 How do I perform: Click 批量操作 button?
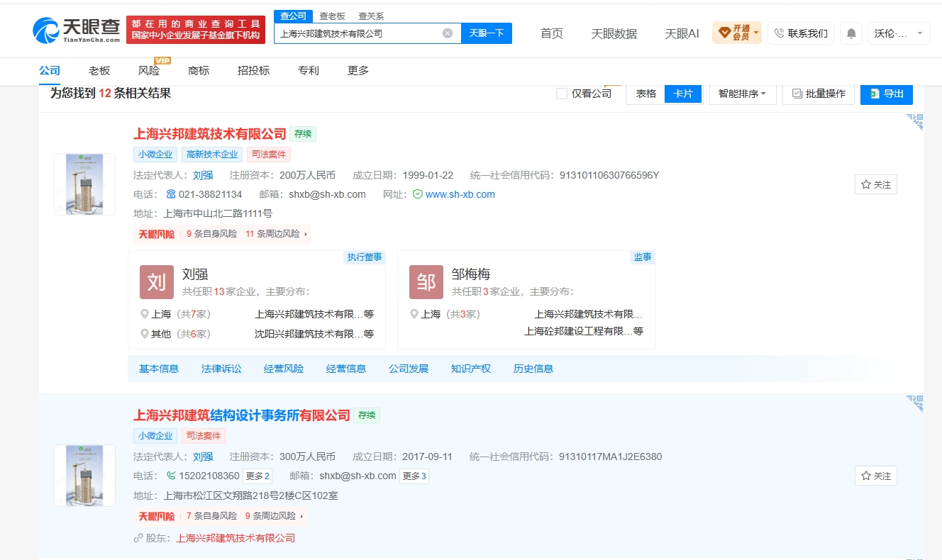tap(818, 94)
